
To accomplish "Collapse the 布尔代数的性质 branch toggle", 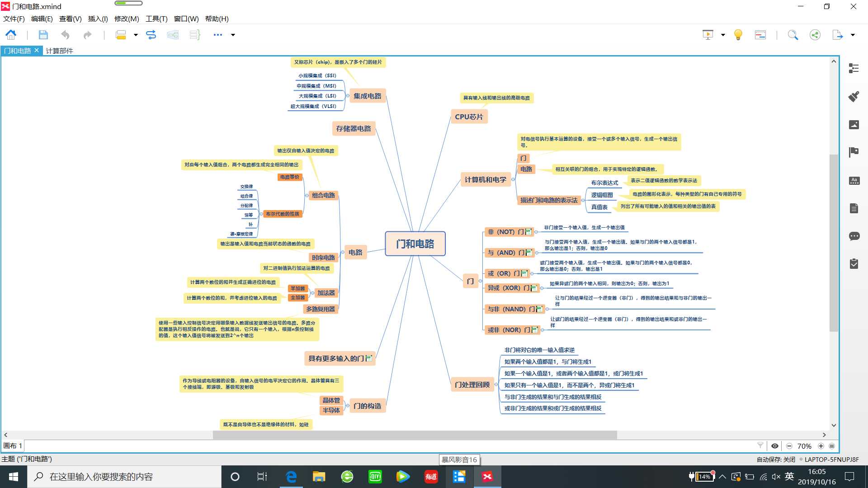I will [x=261, y=214].
